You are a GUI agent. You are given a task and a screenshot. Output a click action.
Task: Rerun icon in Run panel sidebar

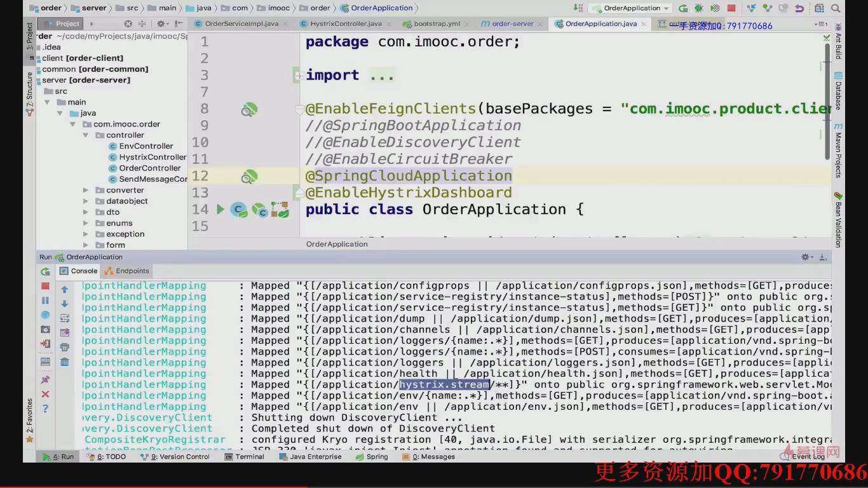pyautogui.click(x=45, y=271)
